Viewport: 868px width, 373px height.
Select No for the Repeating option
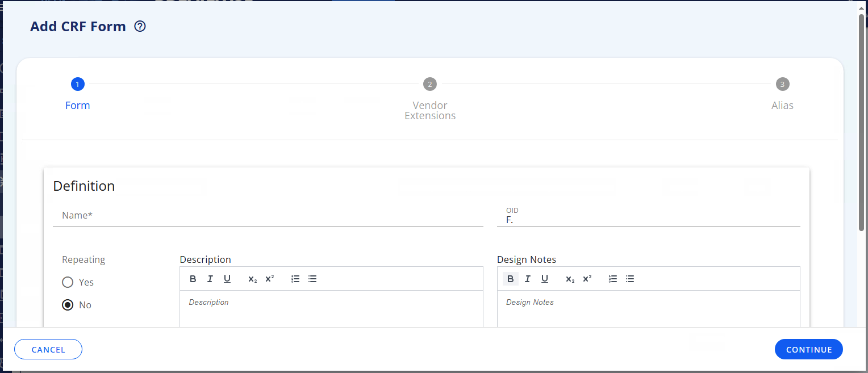68,304
